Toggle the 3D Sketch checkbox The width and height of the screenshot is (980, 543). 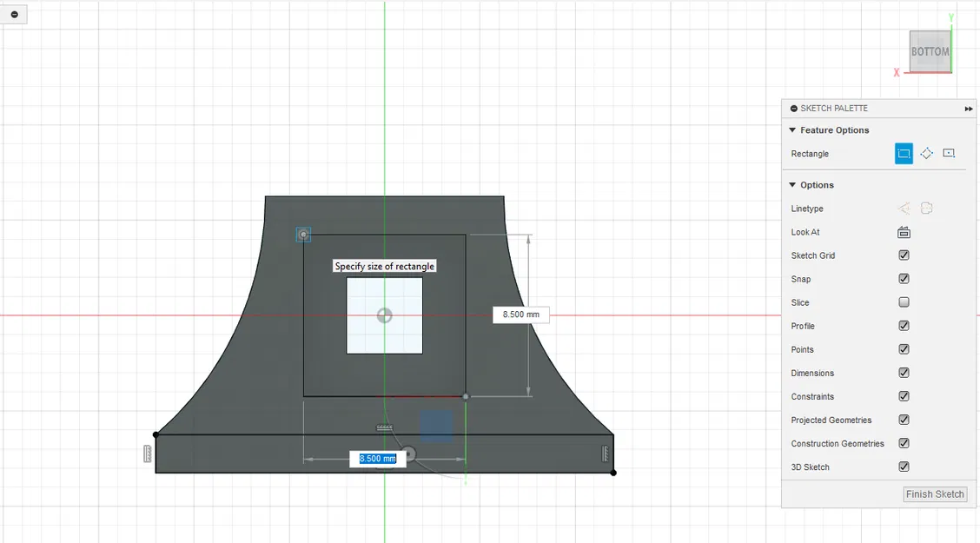click(x=904, y=467)
